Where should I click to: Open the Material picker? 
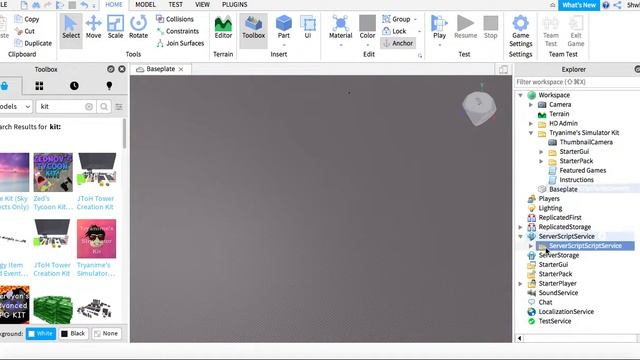pyautogui.click(x=340, y=27)
